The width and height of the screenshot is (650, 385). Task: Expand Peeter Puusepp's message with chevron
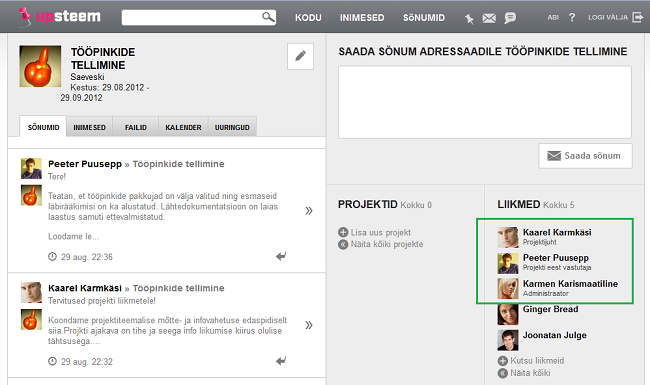coord(309,211)
